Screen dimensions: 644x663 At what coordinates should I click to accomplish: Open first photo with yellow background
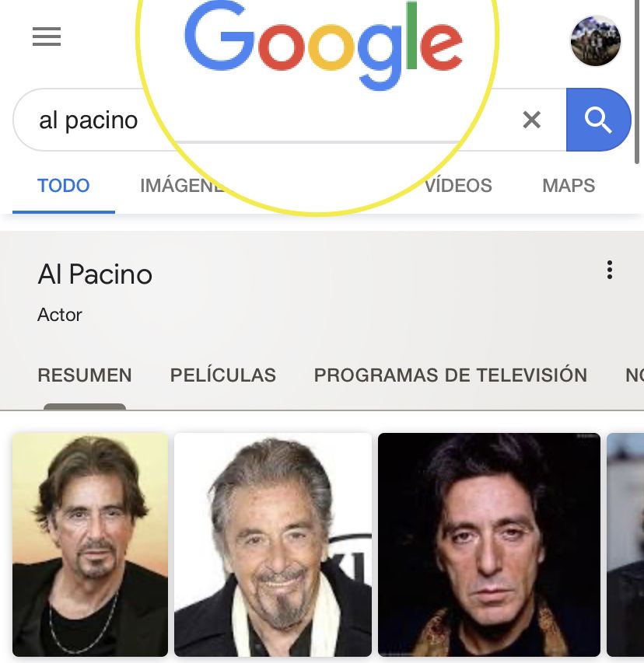coord(90,545)
